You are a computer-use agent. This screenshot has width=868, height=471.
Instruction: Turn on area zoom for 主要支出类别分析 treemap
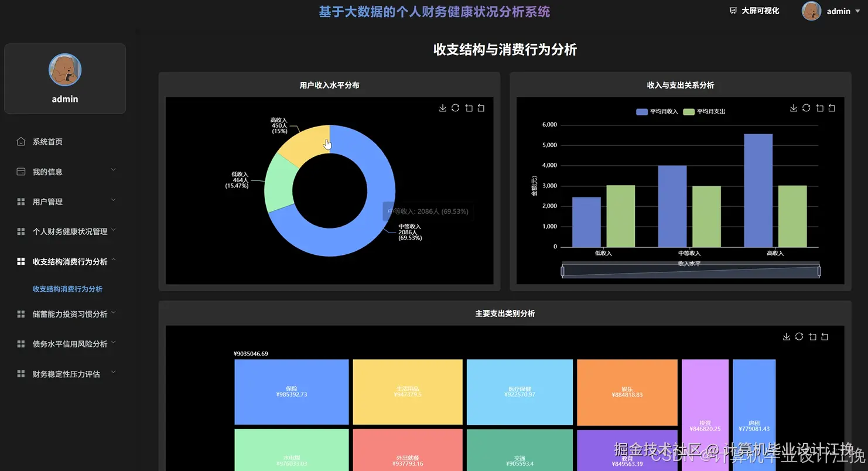(x=812, y=336)
